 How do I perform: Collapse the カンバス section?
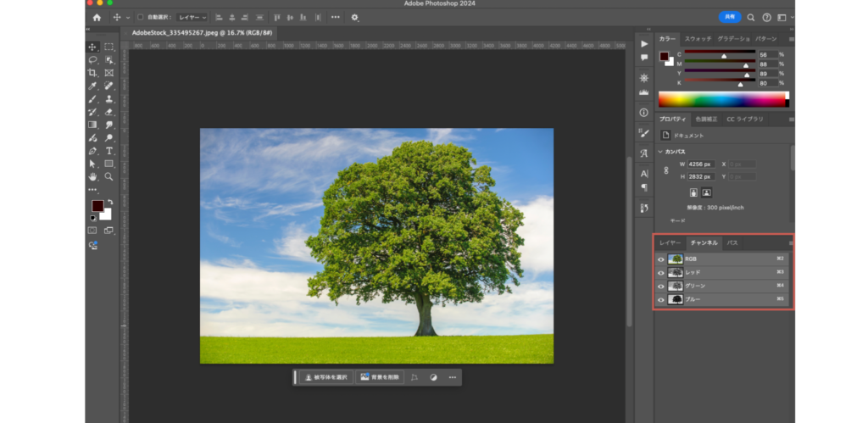pyautogui.click(x=661, y=152)
